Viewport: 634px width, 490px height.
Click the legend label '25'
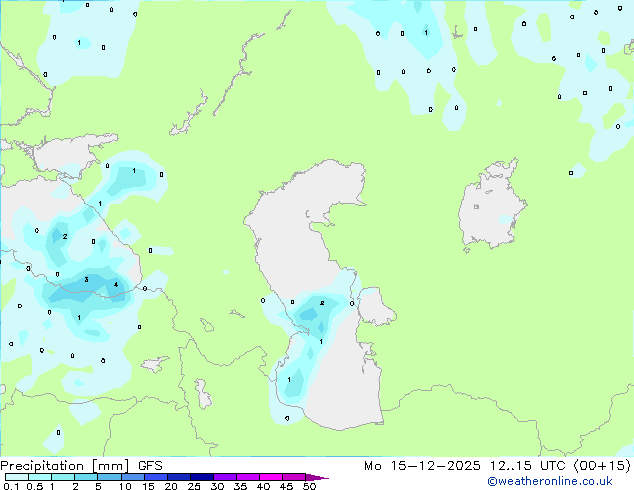(194, 486)
